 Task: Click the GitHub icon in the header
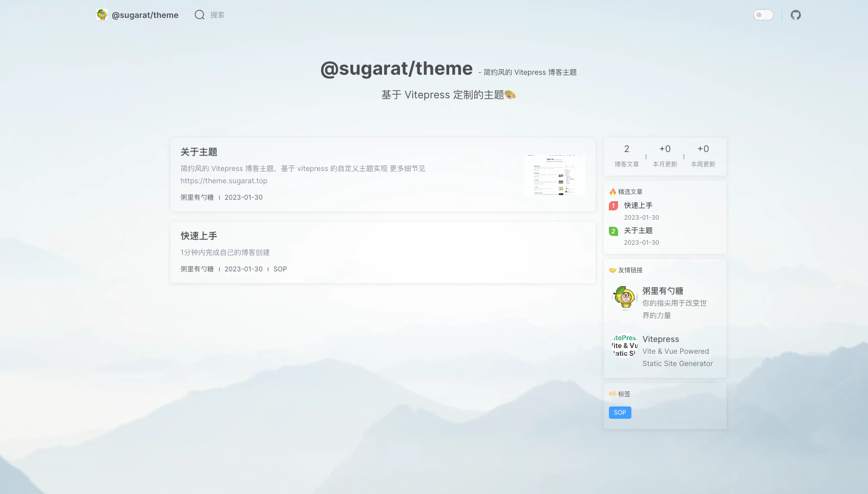click(x=795, y=15)
